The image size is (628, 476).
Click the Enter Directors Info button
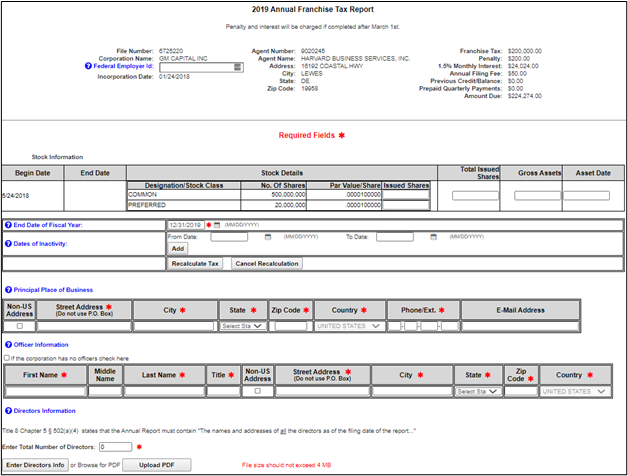coord(36,465)
